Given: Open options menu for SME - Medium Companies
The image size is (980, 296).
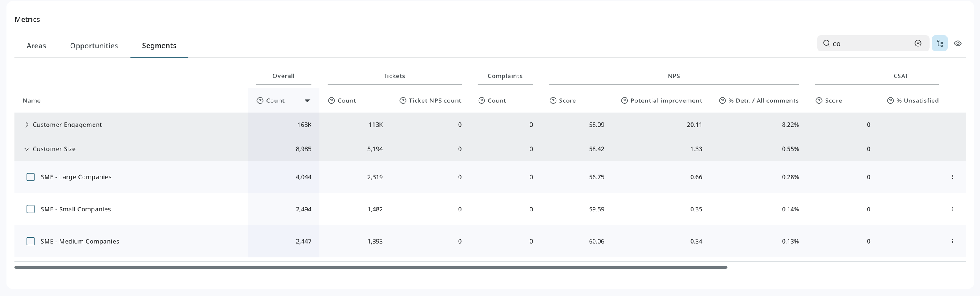Looking at the screenshot, I should pyautogui.click(x=952, y=241).
